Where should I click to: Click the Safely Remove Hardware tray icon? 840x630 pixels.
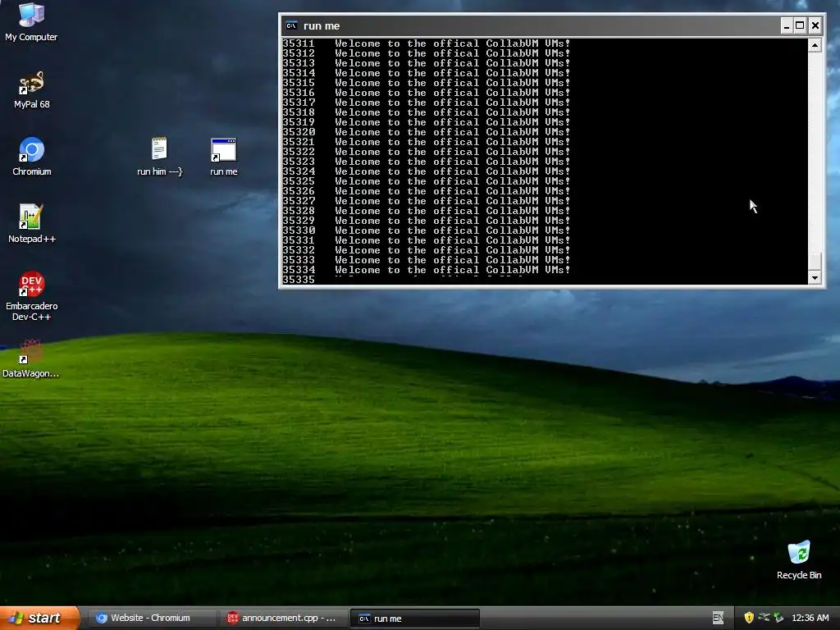(778, 618)
